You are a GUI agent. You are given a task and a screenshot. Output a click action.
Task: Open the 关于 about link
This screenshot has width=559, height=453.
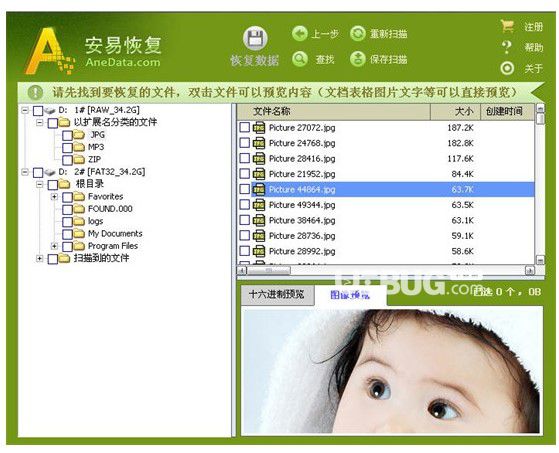[534, 68]
